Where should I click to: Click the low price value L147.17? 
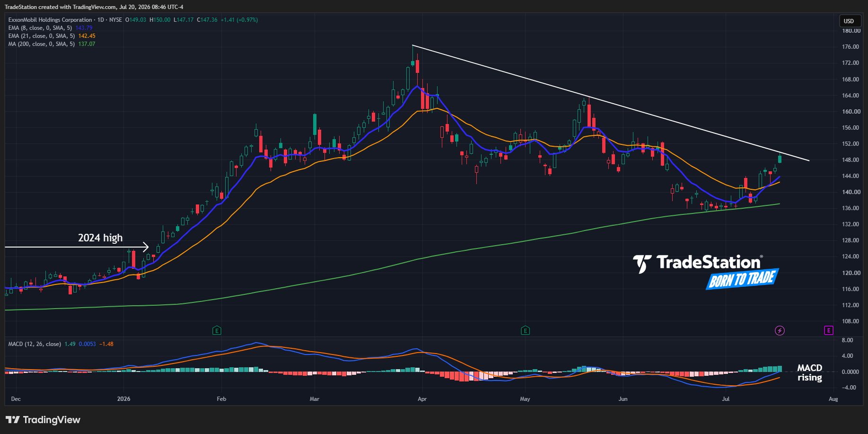click(184, 20)
